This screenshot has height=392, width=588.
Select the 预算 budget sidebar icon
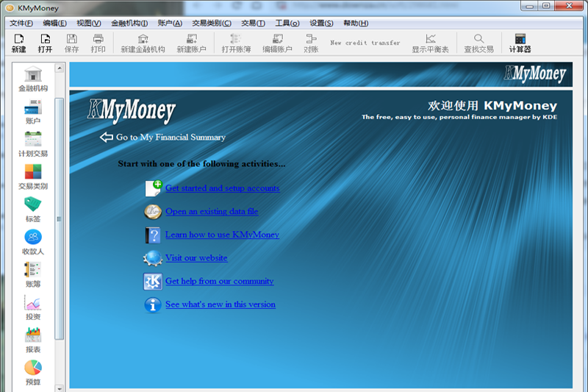33,371
